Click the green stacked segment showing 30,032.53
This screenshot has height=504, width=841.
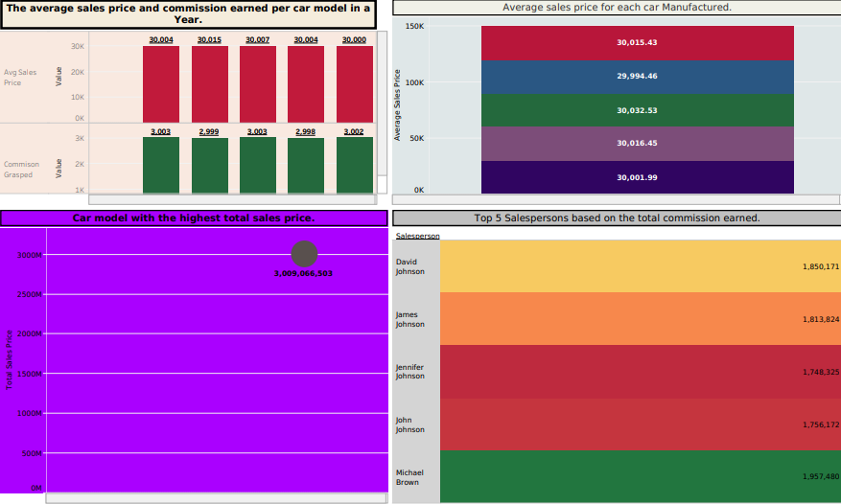pyautogui.click(x=637, y=110)
